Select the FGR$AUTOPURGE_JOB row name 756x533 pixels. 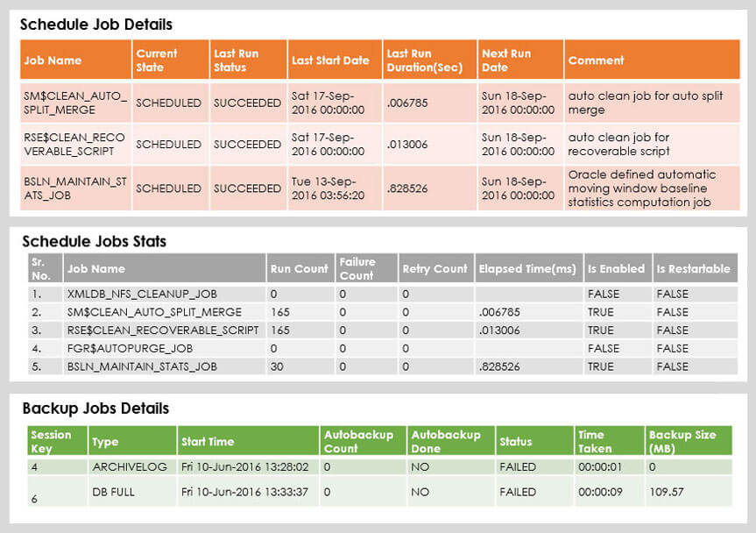coord(131,348)
